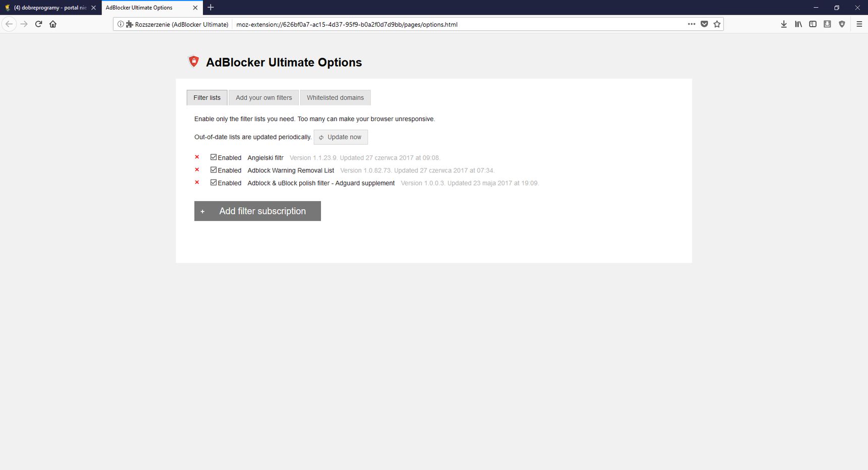
Task: Go back using the browser back arrow
Action: pos(9,24)
